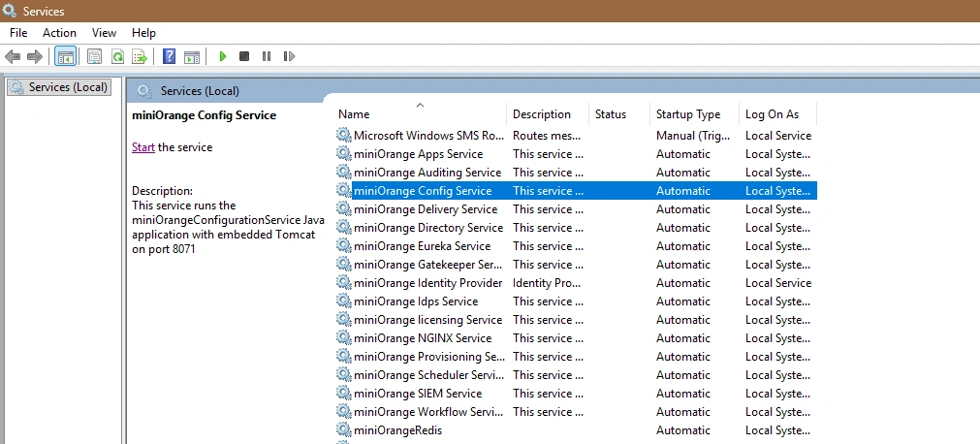This screenshot has width=980, height=444.
Task: Click the Services title bar gear icon
Action: point(10,11)
